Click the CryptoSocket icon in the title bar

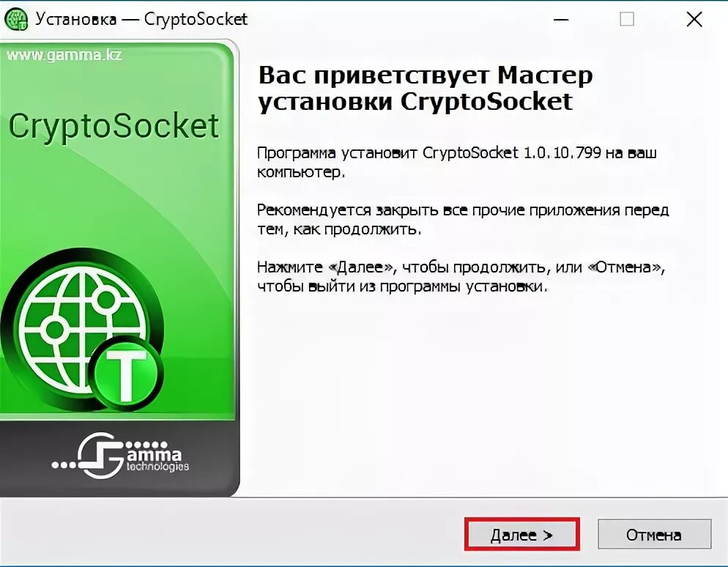coord(16,20)
